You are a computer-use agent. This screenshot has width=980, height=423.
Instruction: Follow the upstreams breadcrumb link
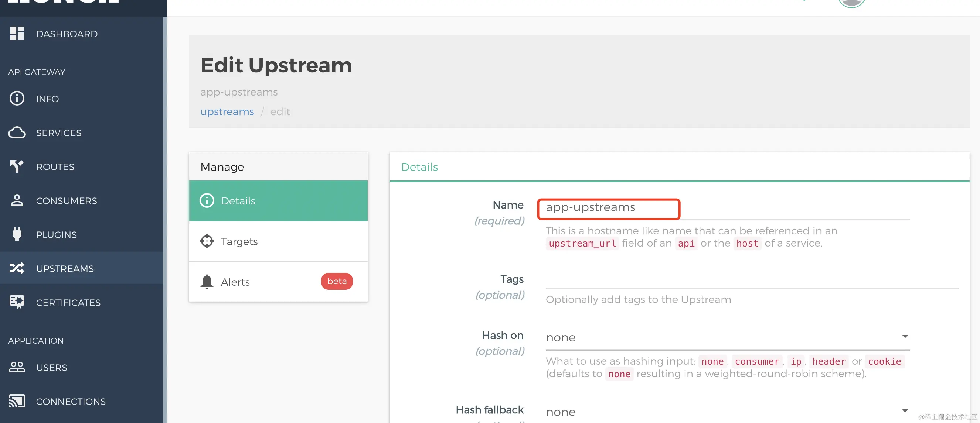(x=227, y=111)
